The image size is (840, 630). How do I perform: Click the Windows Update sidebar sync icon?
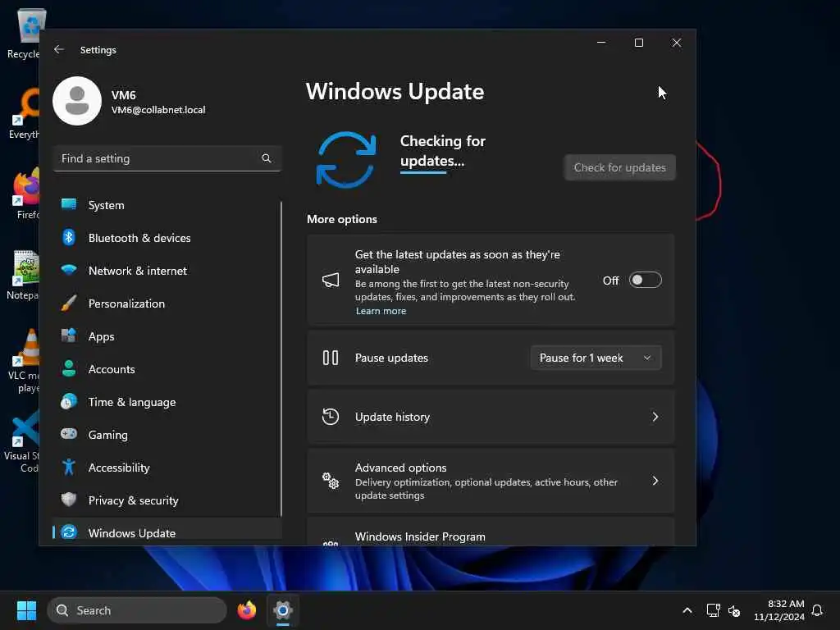[69, 532]
